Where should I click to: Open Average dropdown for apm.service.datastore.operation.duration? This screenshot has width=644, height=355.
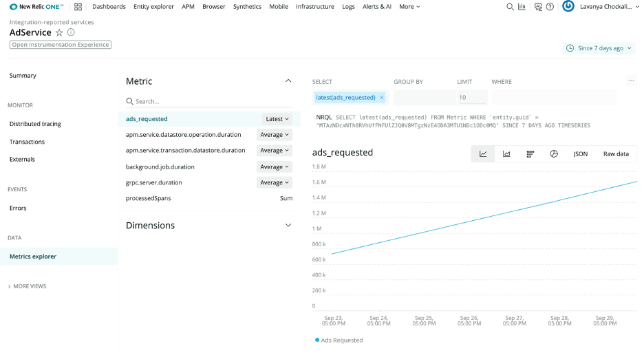click(275, 134)
